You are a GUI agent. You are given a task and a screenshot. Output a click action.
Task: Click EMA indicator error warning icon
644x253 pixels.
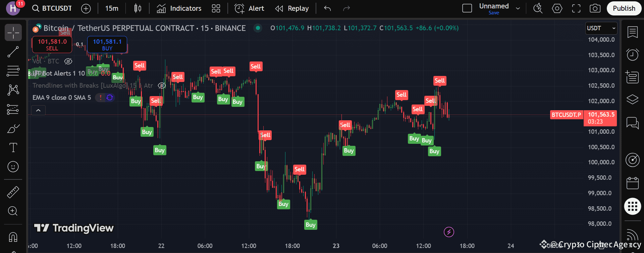coord(100,98)
